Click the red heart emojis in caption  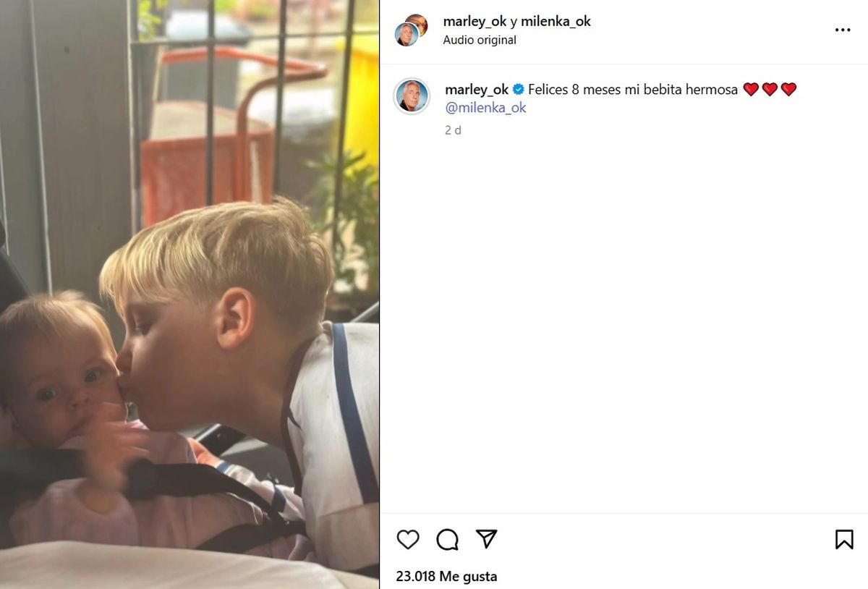point(770,90)
